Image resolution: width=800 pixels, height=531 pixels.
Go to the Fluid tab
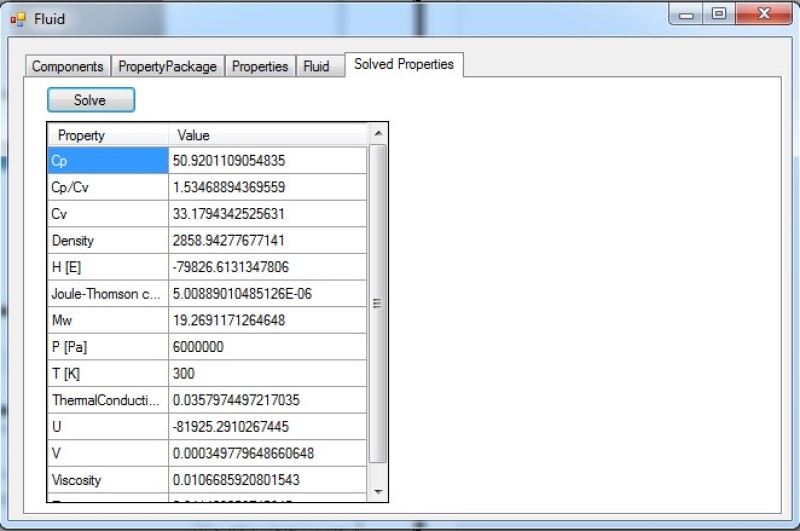(x=316, y=66)
